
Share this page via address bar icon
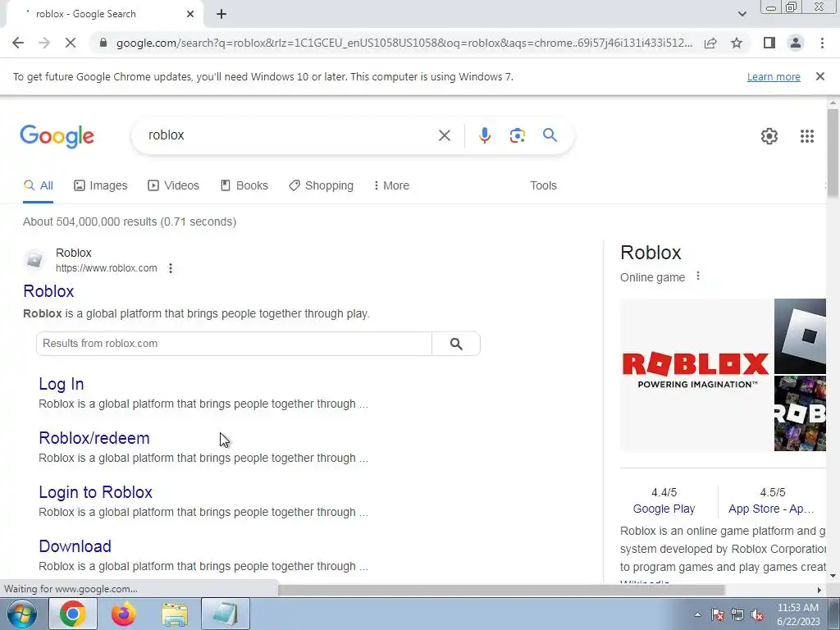[x=710, y=43]
